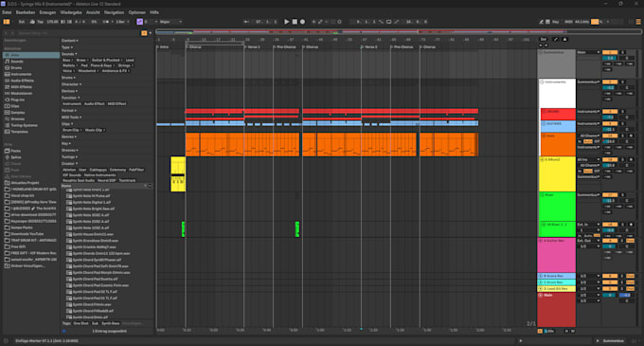
Task: Toggle the E Drum2 track activator
Action: (x=610, y=159)
